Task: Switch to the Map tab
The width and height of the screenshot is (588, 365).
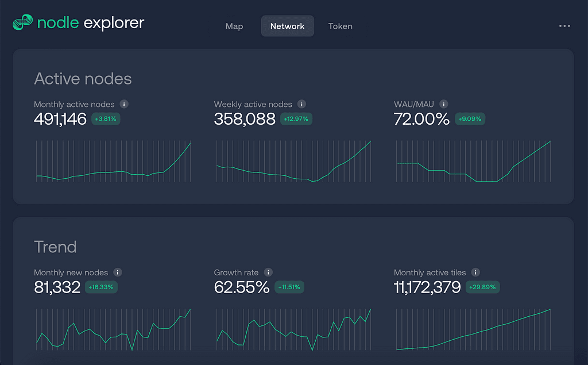Action: 234,26
